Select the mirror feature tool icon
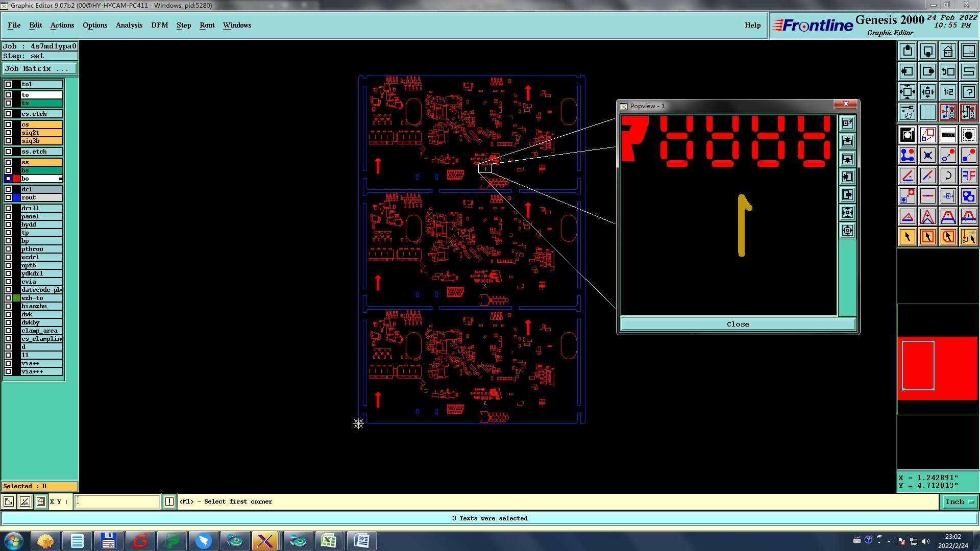 968,176
